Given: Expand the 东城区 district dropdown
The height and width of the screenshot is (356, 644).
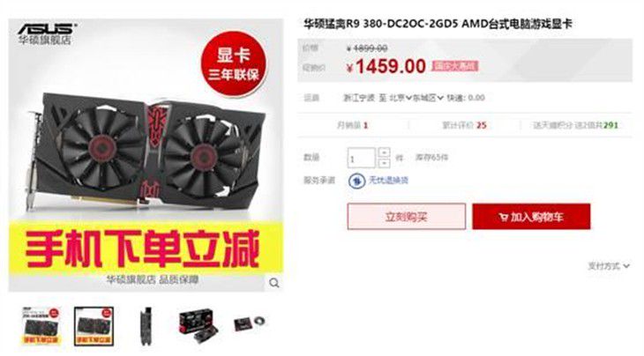Looking at the screenshot, I should (428, 98).
